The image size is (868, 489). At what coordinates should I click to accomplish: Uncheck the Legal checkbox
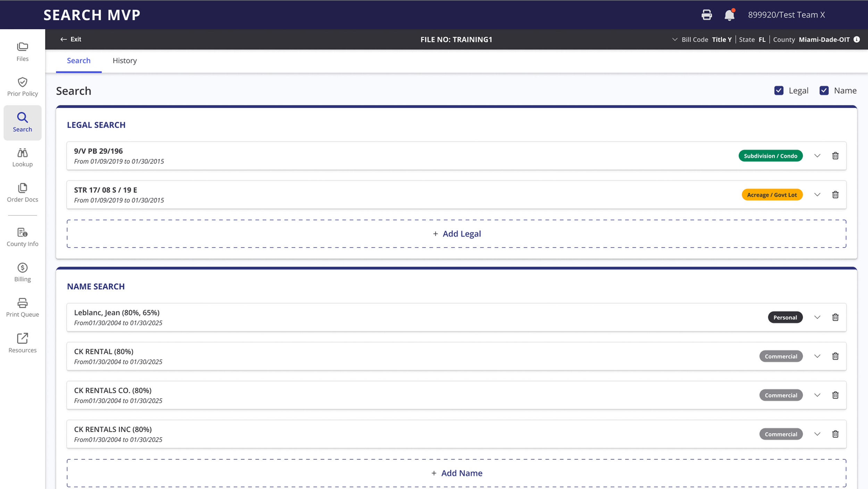click(779, 91)
